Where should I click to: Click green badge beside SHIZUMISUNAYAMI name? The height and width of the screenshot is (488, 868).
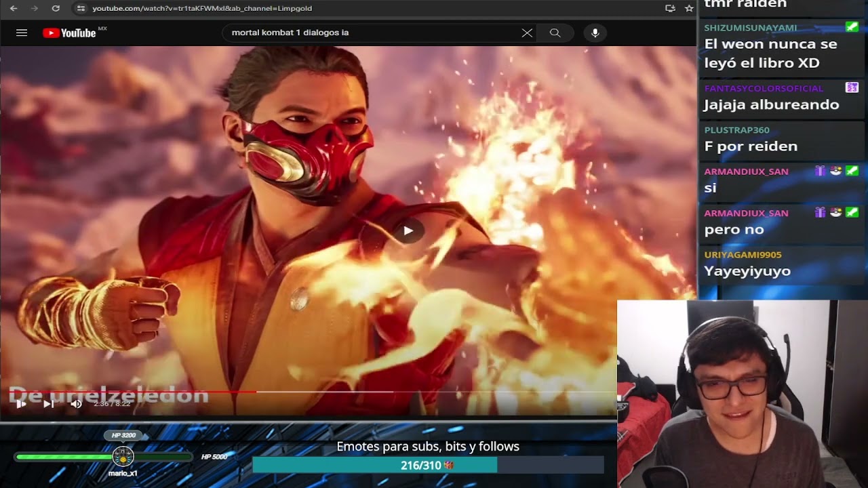(x=852, y=27)
